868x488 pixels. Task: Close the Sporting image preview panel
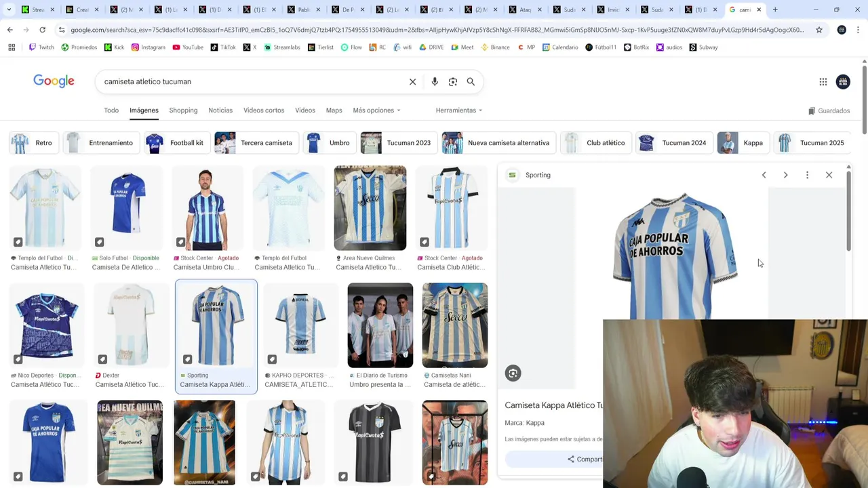tap(829, 175)
